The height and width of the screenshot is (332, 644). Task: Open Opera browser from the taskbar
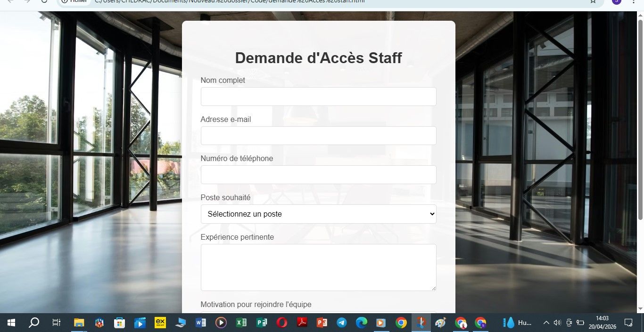282,323
